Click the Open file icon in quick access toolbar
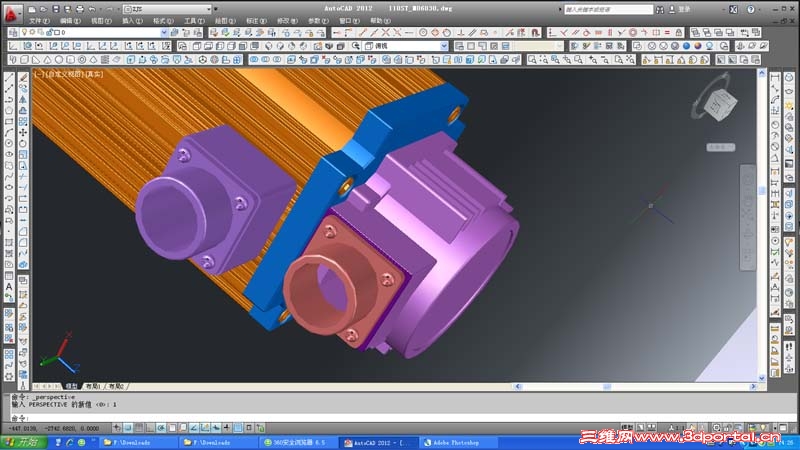 coord(43,9)
